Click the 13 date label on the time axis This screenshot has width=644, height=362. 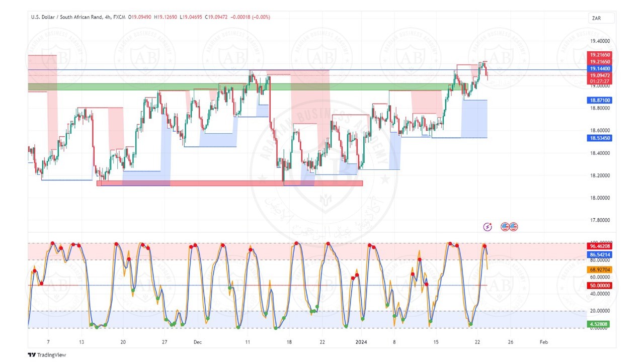[82, 342]
